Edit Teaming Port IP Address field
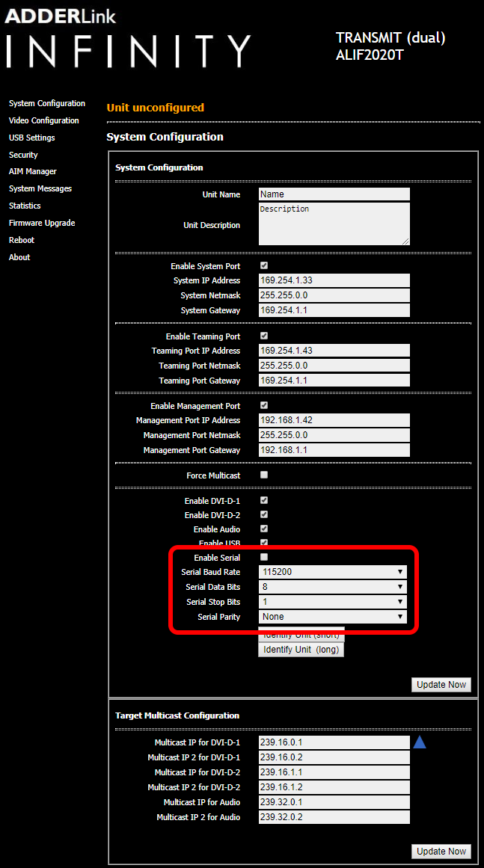Screen dimensions: 484x868 (334, 351)
